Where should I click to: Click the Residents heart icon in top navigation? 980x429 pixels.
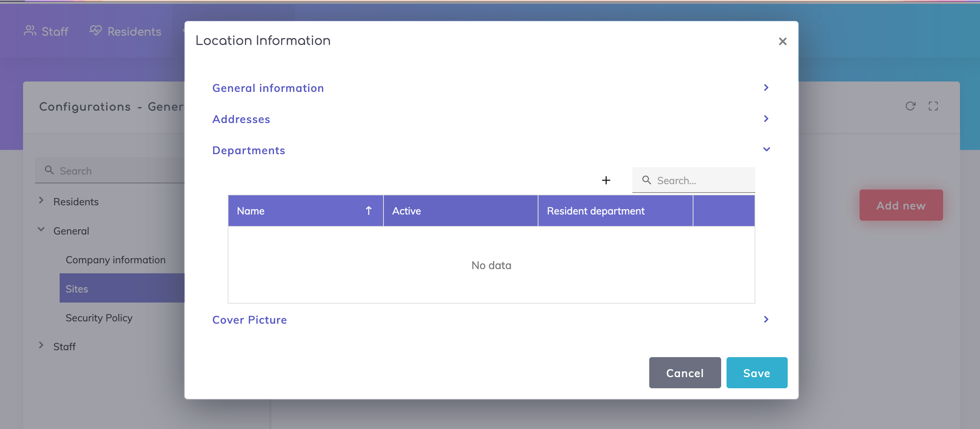point(95,30)
